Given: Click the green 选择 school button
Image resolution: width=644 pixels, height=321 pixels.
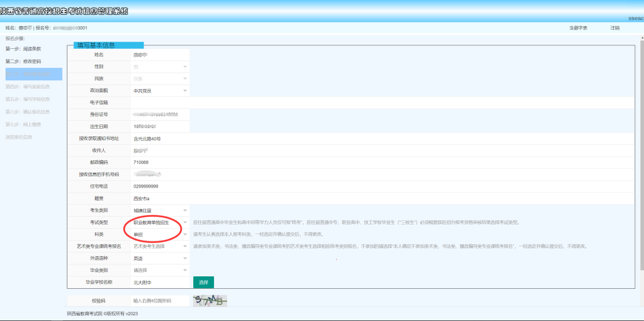Looking at the screenshot, I should 203,282.
